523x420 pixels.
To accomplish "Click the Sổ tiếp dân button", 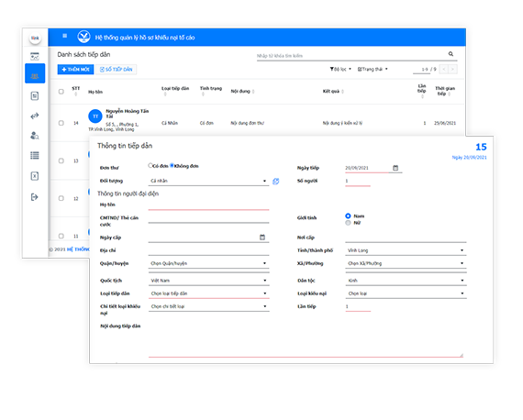I will click(x=117, y=70).
